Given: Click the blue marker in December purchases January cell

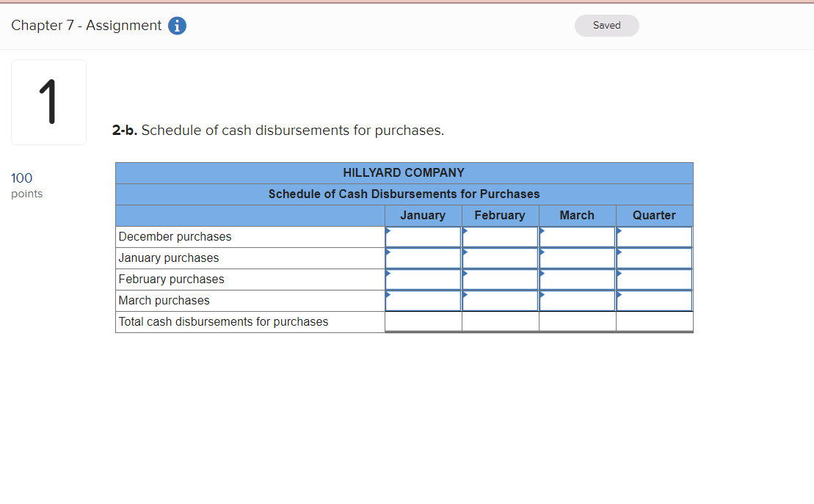Looking at the screenshot, I should (x=388, y=231).
